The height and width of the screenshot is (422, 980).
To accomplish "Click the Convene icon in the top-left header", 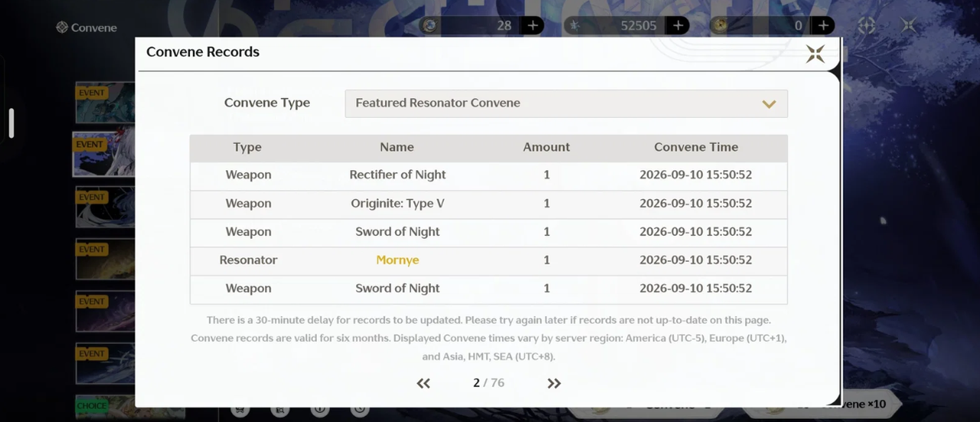I will [62, 28].
